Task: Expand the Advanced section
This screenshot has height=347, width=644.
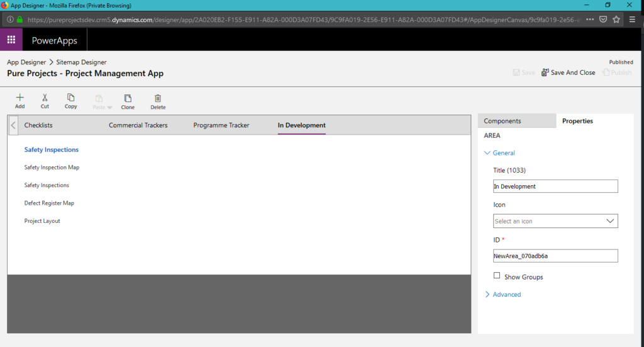Action: (x=502, y=294)
